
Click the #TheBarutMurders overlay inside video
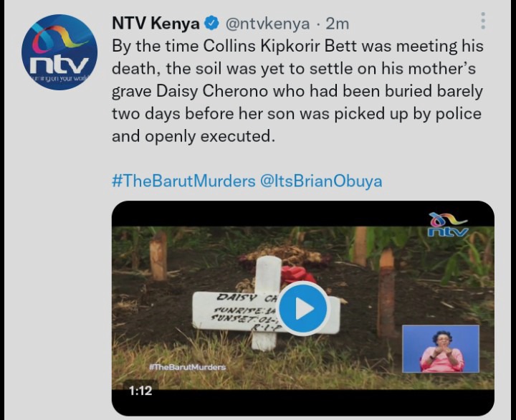(x=187, y=367)
